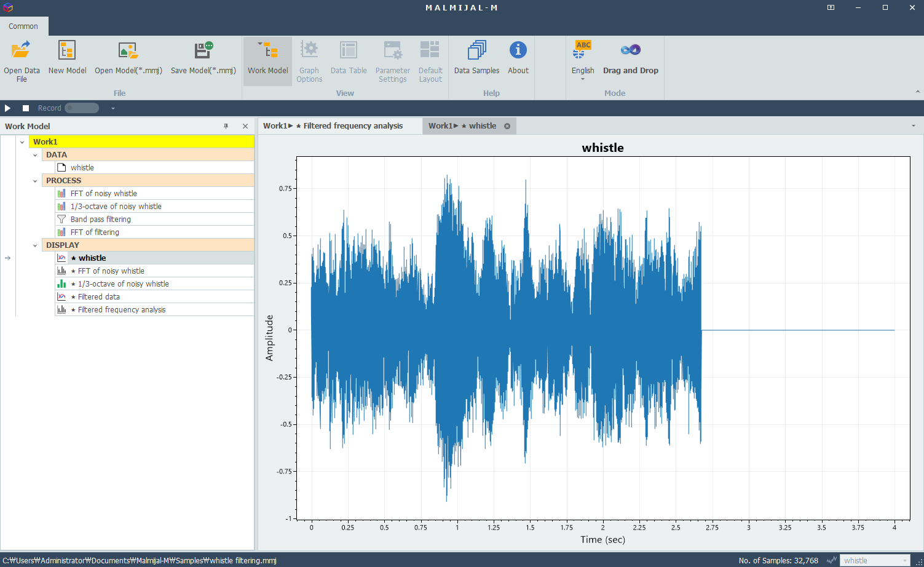Click the Band pass filtering funnel icon
This screenshot has height=567, width=924.
pos(61,219)
